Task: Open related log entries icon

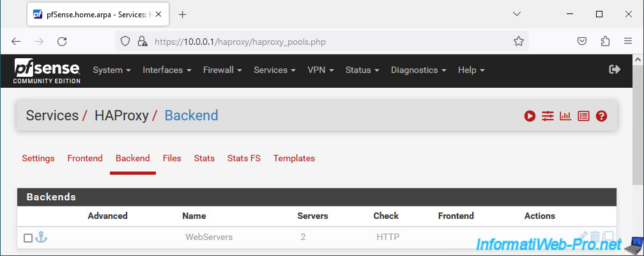Action: pos(583,116)
